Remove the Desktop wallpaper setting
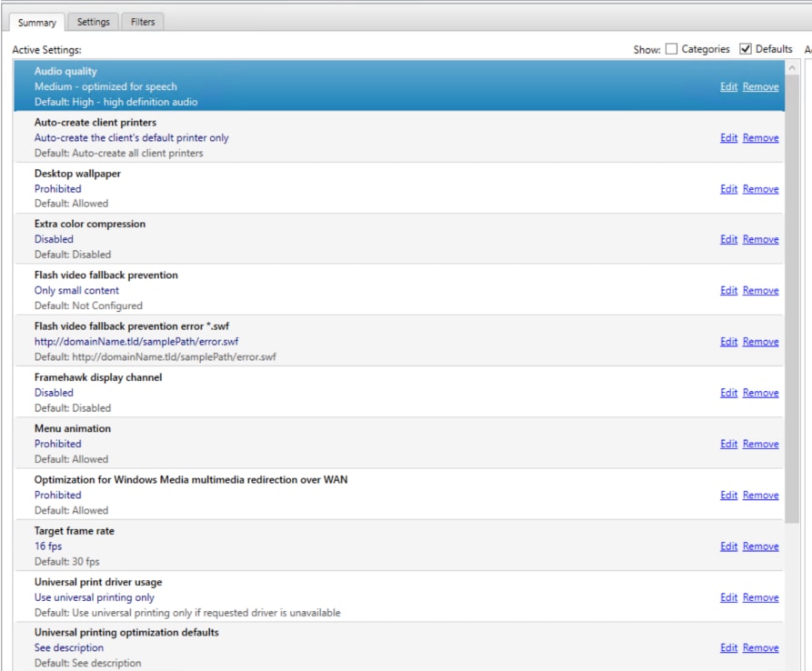This screenshot has width=812, height=671. tap(761, 189)
